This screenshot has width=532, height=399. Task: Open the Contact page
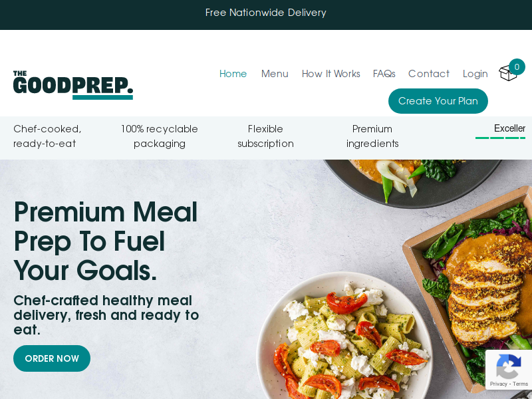click(429, 74)
